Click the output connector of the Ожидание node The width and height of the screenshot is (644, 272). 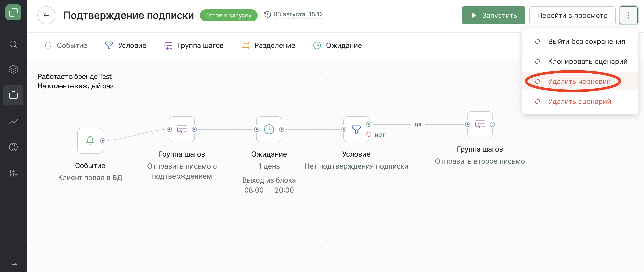point(281,129)
